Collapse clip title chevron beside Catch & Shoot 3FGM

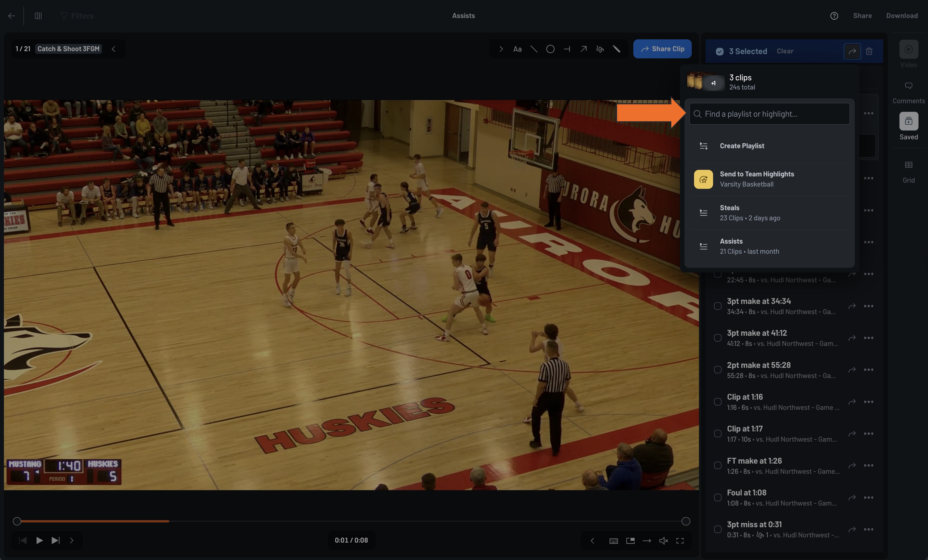click(113, 49)
